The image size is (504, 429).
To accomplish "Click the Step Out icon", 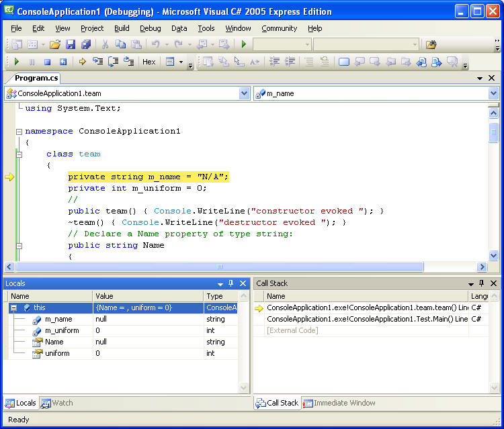I will [128, 62].
